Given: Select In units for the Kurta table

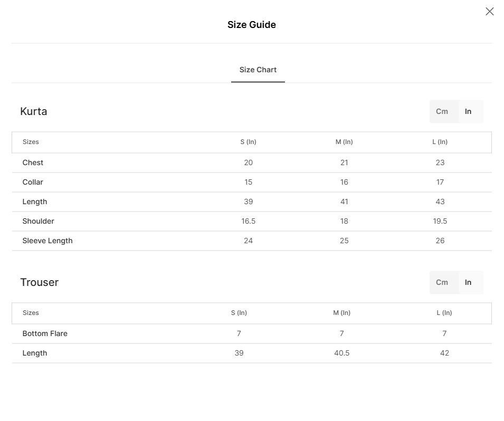Looking at the screenshot, I should tap(468, 111).
